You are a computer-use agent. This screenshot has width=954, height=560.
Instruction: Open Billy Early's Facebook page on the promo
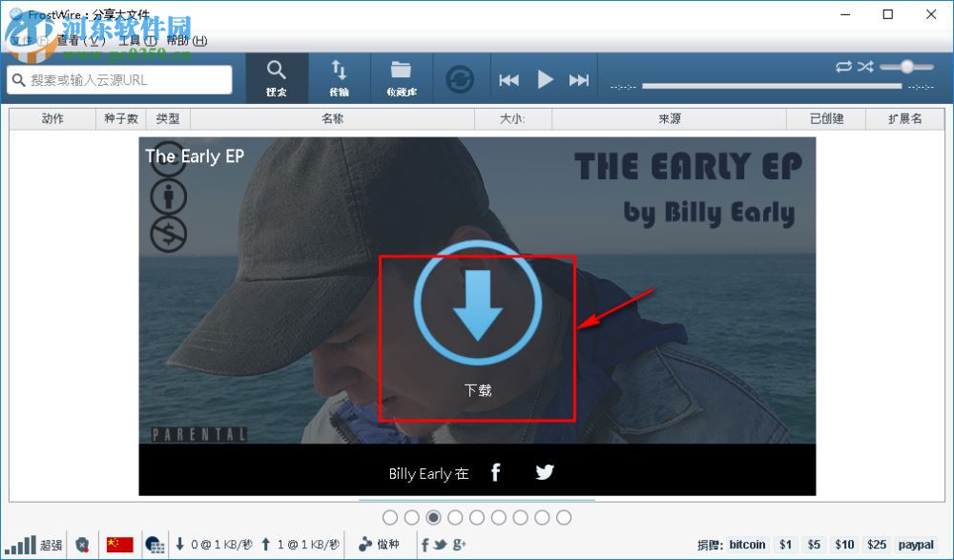(496, 471)
